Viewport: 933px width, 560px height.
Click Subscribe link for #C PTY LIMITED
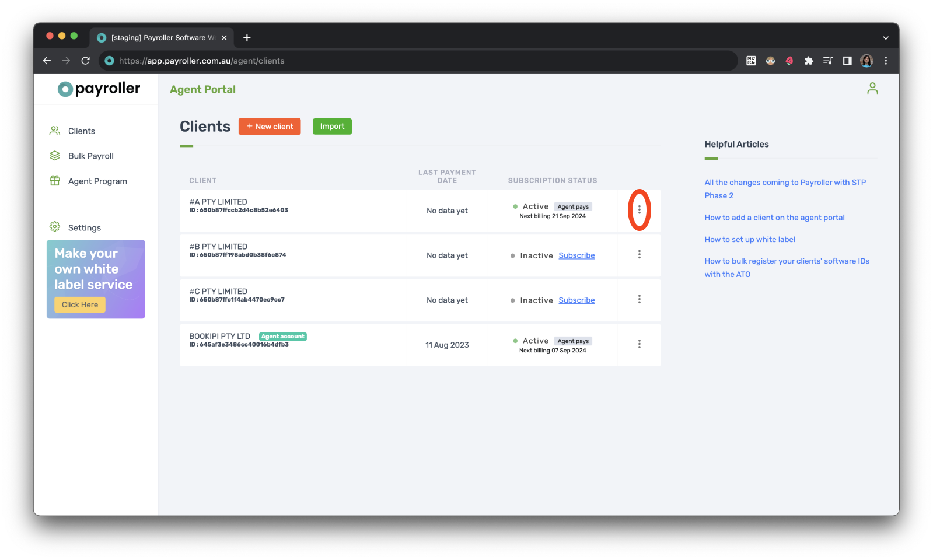pyautogui.click(x=576, y=300)
